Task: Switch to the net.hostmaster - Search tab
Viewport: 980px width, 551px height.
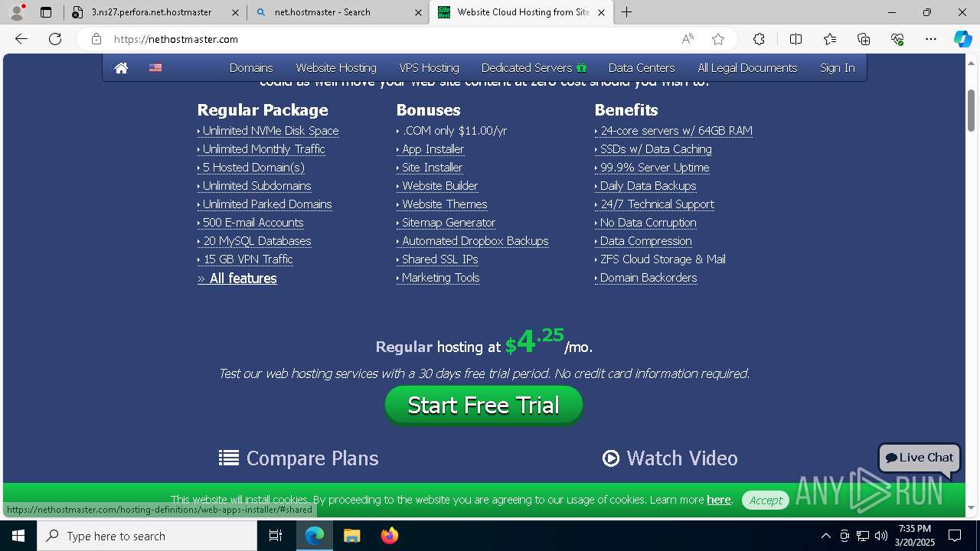Action: tap(338, 12)
